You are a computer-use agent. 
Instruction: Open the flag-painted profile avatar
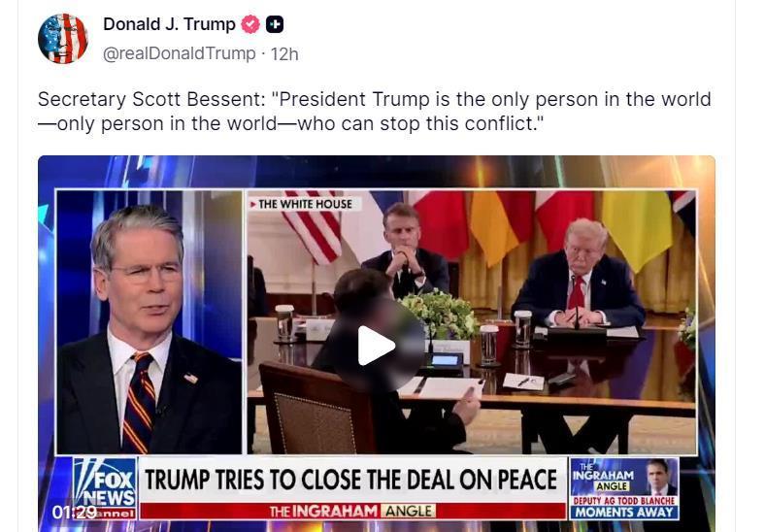pos(63,39)
